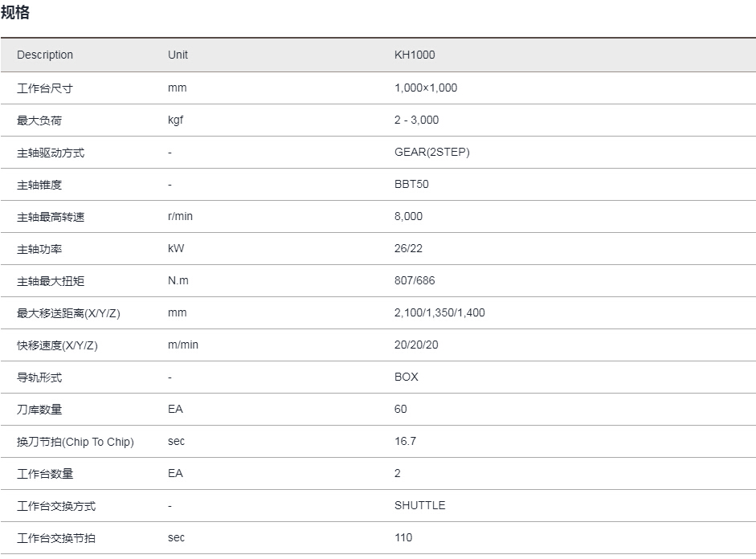The width and height of the screenshot is (756, 559).
Task: Click the 807/686 torque value
Action: 415,280
